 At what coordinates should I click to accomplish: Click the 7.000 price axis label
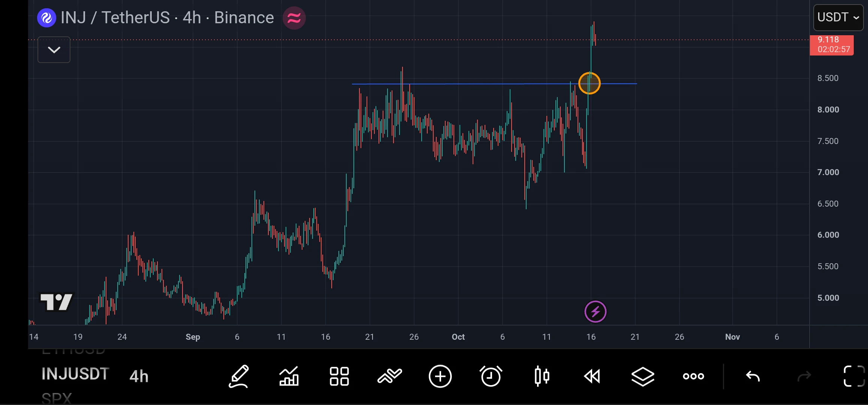828,172
